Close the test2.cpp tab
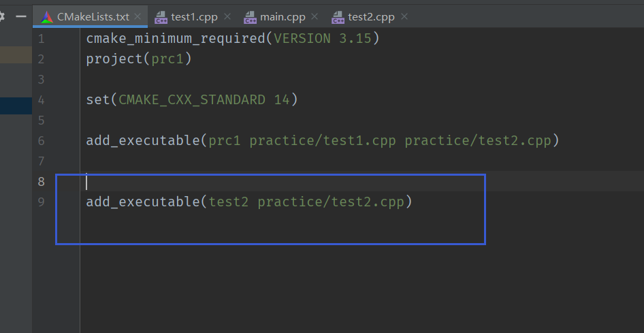Viewport: 644px width, 333px height. click(x=404, y=17)
